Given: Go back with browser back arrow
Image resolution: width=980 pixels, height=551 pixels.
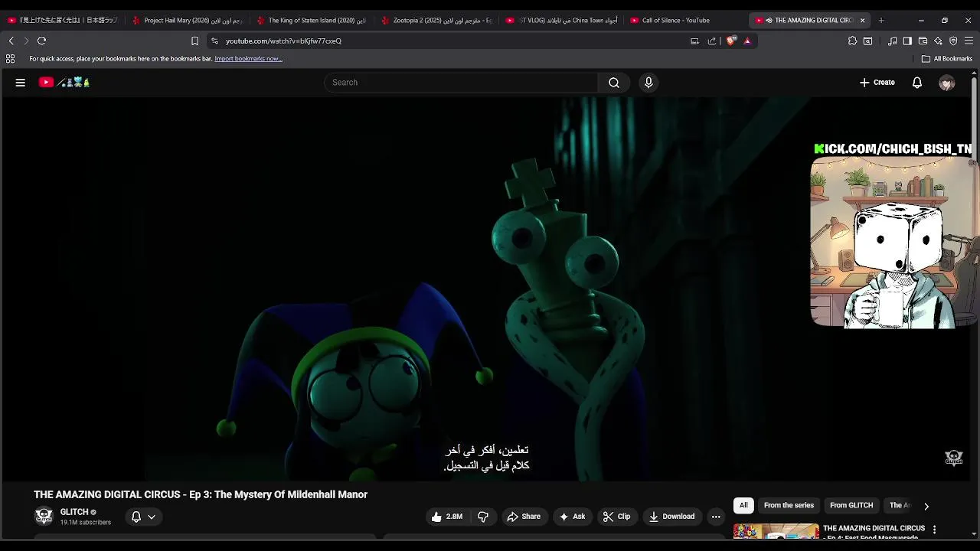Looking at the screenshot, I should coord(11,41).
